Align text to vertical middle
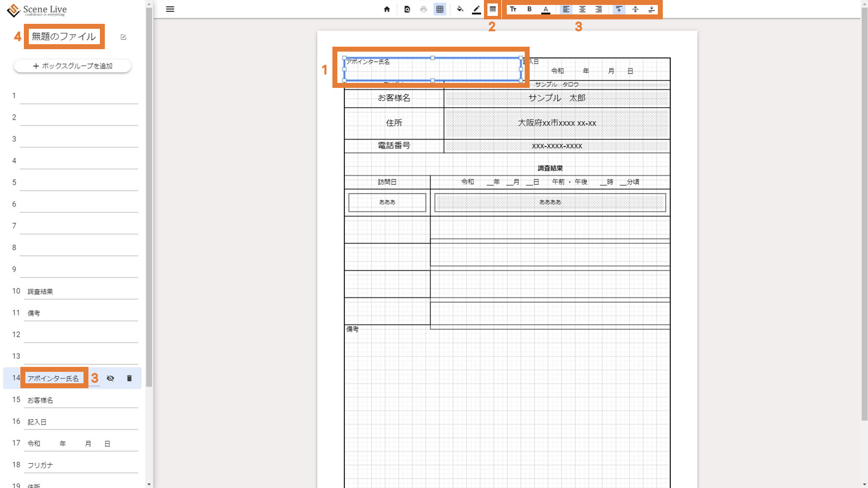 pos(635,9)
